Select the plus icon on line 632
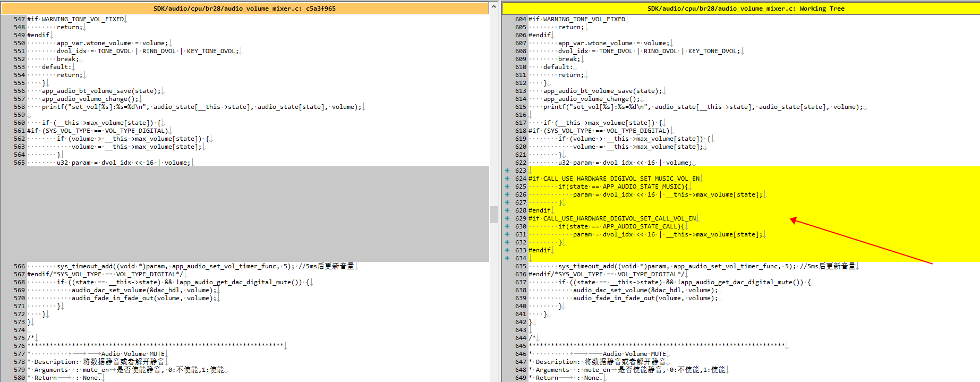The height and width of the screenshot is (382, 980). [x=507, y=242]
